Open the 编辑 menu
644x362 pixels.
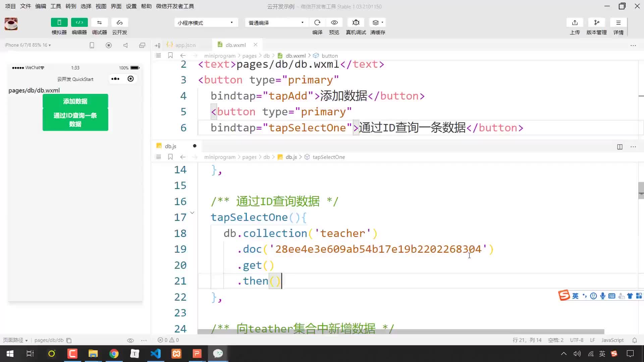(41, 6)
